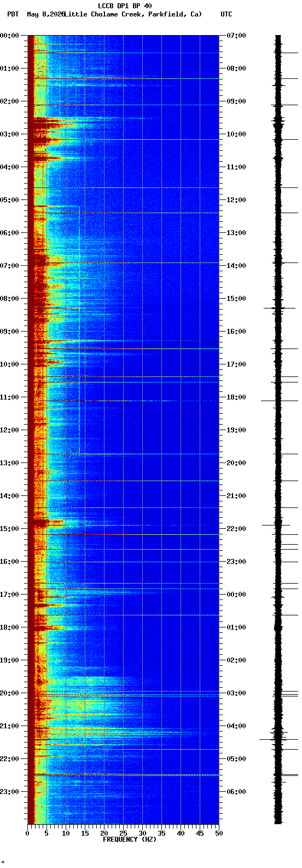Click the 0 tick on the frequency axis
Screen dimensions: 302x868
coord(27,833)
